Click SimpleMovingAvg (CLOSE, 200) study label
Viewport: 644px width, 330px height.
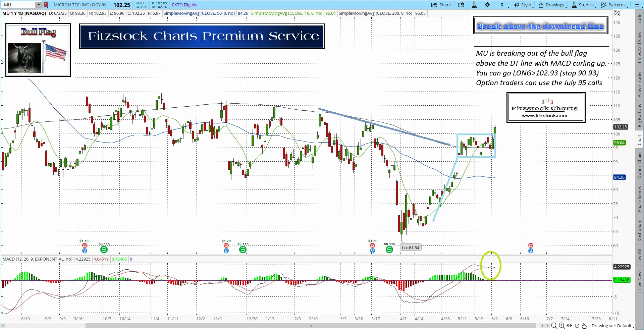coord(376,13)
